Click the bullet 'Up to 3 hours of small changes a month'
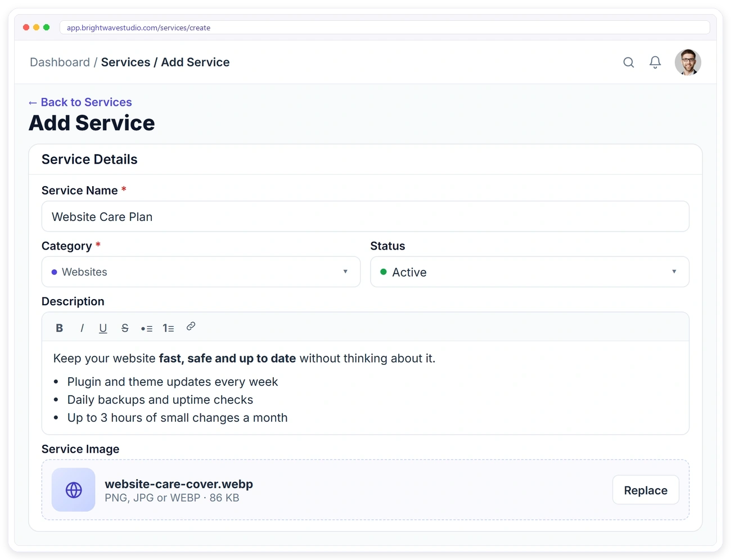 pyautogui.click(x=178, y=418)
